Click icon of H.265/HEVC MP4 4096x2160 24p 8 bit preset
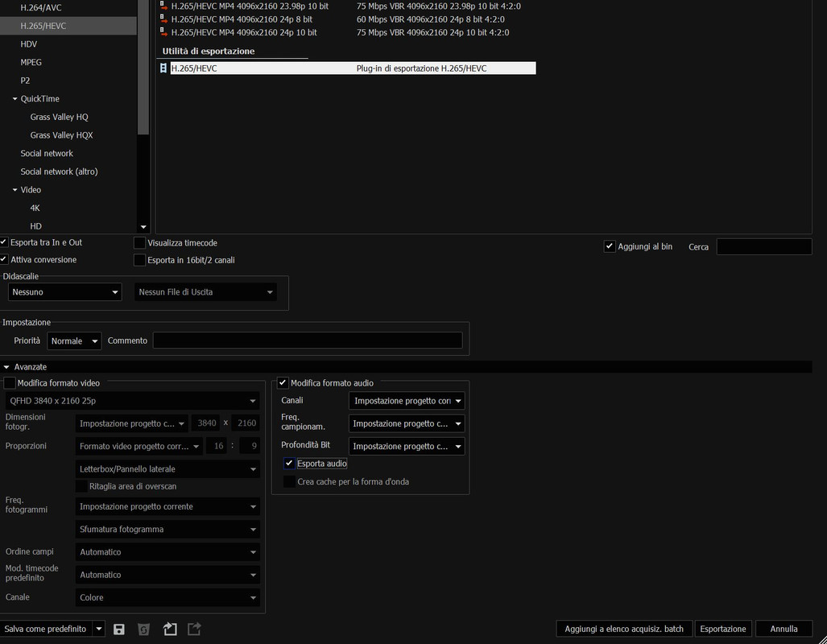Viewport: 827px width, 644px height. 163,19
